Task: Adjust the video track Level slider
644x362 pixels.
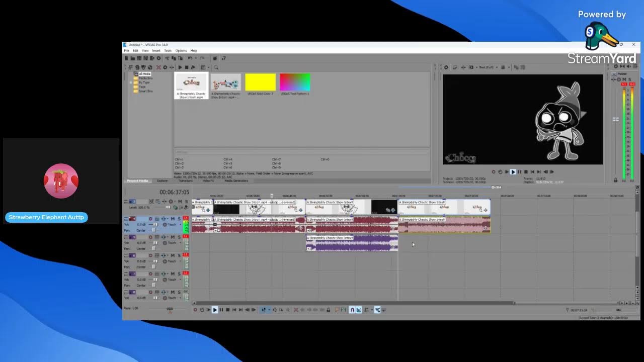Action: (168, 207)
